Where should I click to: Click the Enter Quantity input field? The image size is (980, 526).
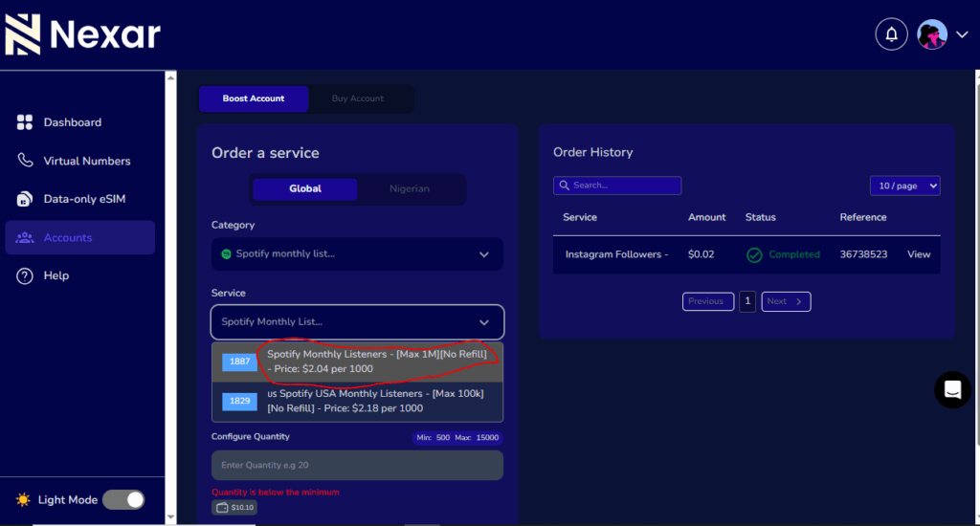[x=357, y=465]
